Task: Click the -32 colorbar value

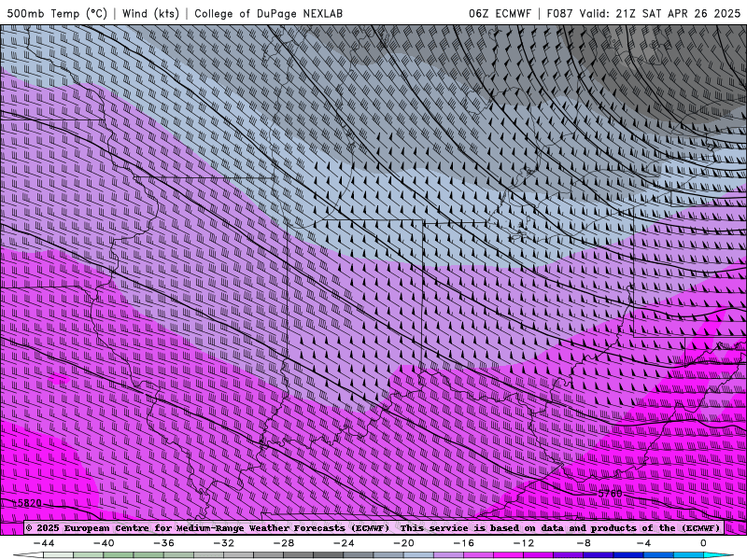Action: click(223, 543)
